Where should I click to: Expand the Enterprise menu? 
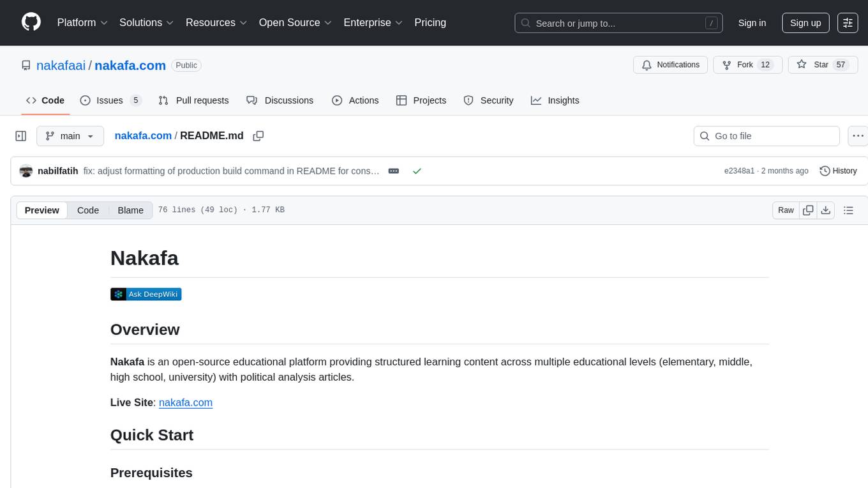pyautogui.click(x=373, y=22)
